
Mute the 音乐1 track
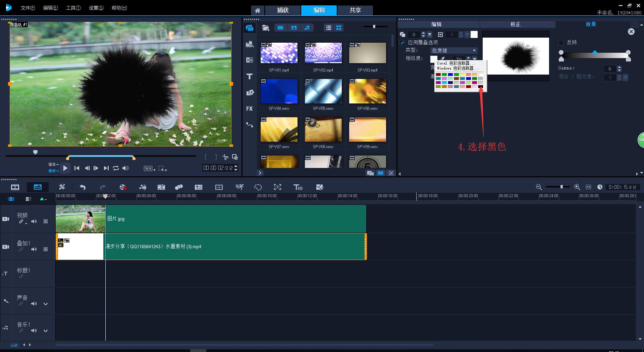[34, 331]
